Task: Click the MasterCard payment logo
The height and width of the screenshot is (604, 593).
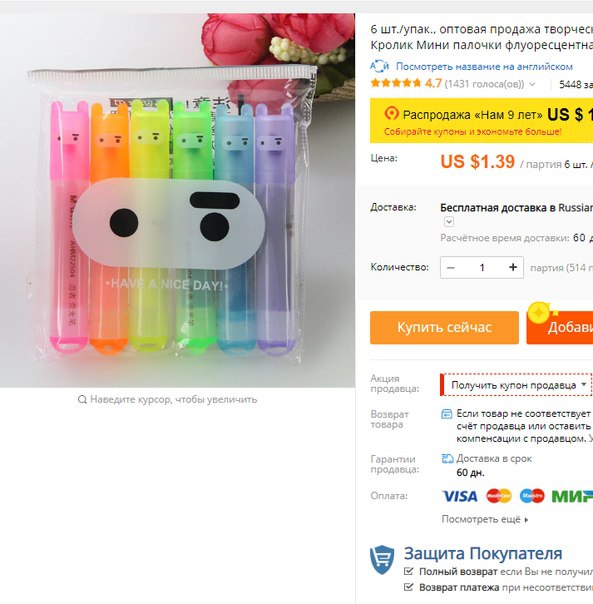Action: pyautogui.click(x=499, y=496)
